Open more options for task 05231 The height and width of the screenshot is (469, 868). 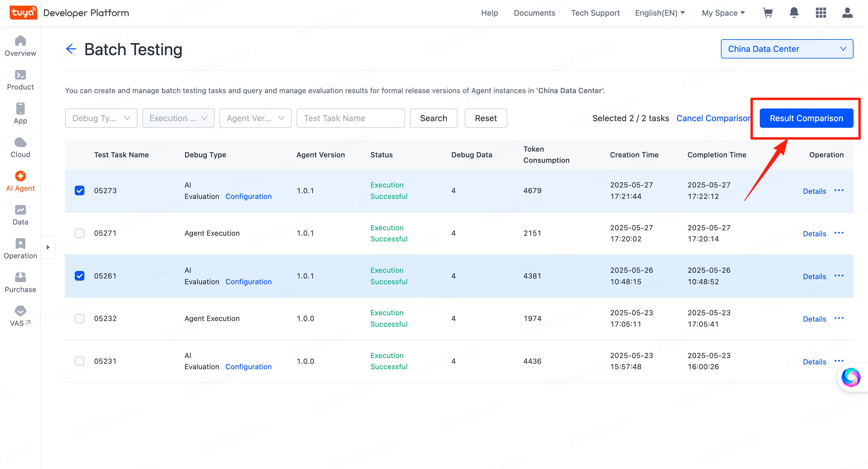click(x=839, y=361)
